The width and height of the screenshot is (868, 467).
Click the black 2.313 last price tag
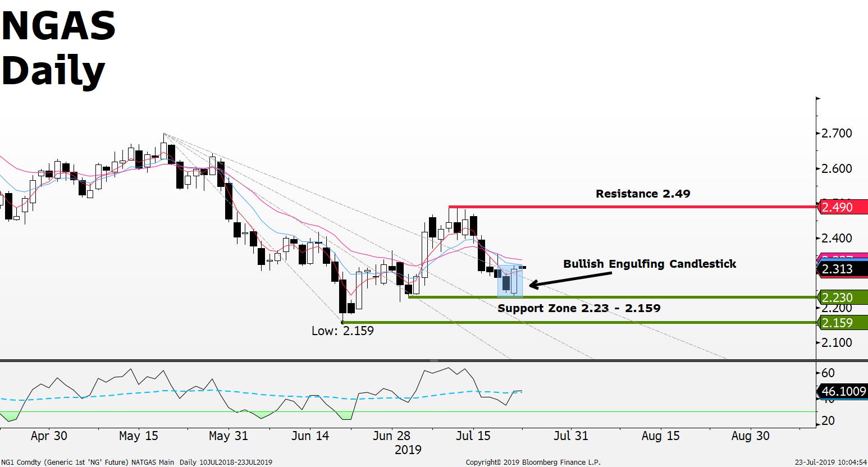click(841, 269)
